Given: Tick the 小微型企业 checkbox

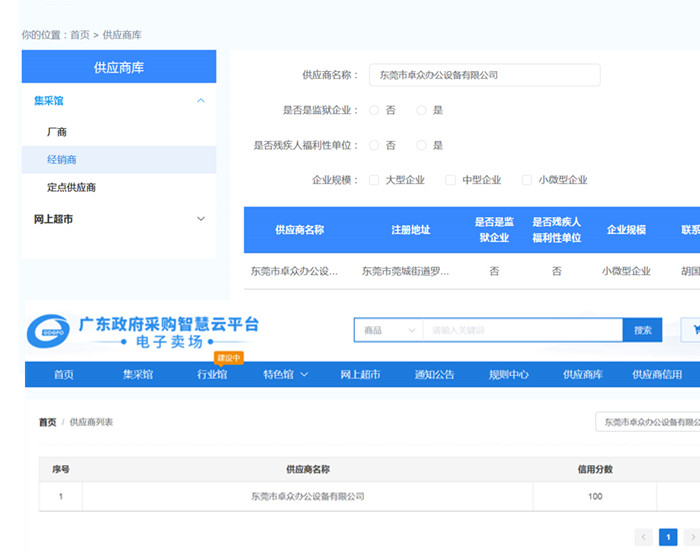Looking at the screenshot, I should coord(527,180).
